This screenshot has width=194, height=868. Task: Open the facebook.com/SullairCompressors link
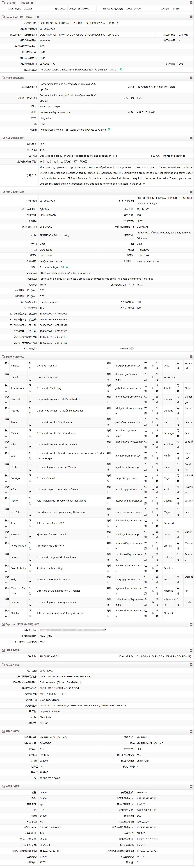(x=65, y=273)
